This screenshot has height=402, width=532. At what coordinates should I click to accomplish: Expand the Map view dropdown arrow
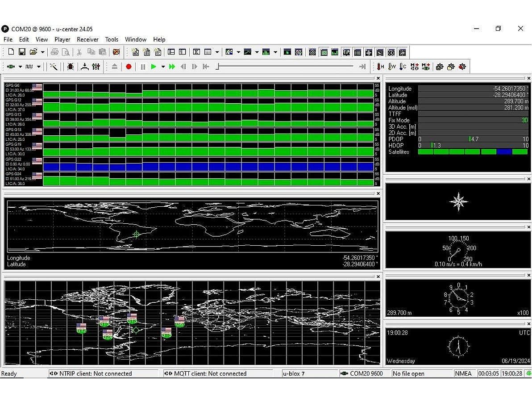[238, 52]
